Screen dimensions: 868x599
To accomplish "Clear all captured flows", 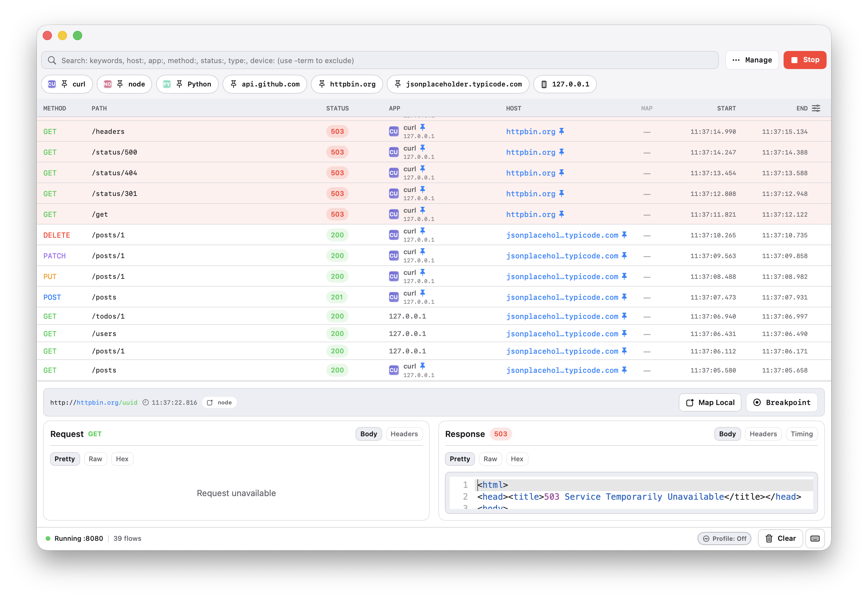I will pos(780,539).
